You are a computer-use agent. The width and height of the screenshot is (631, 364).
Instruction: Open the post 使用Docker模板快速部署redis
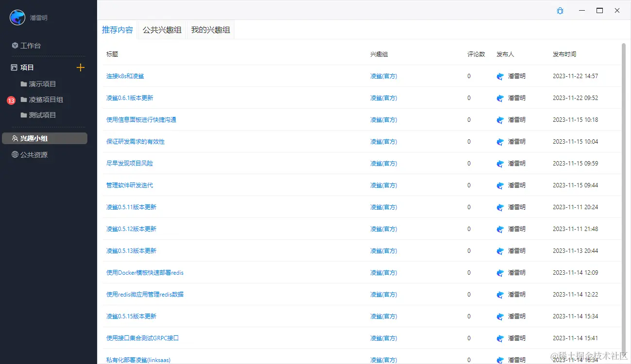tap(145, 273)
